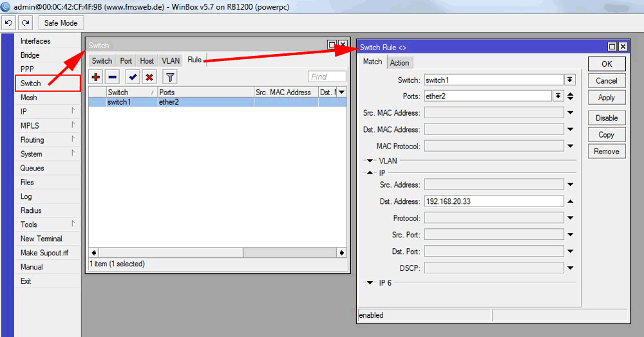Click the minus remove rule icon
This screenshot has width=644, height=337.
pyautogui.click(x=113, y=77)
